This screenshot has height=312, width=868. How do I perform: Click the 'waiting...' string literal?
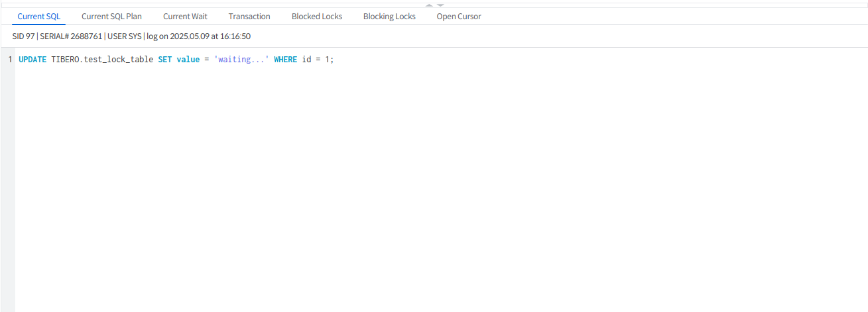(241, 60)
